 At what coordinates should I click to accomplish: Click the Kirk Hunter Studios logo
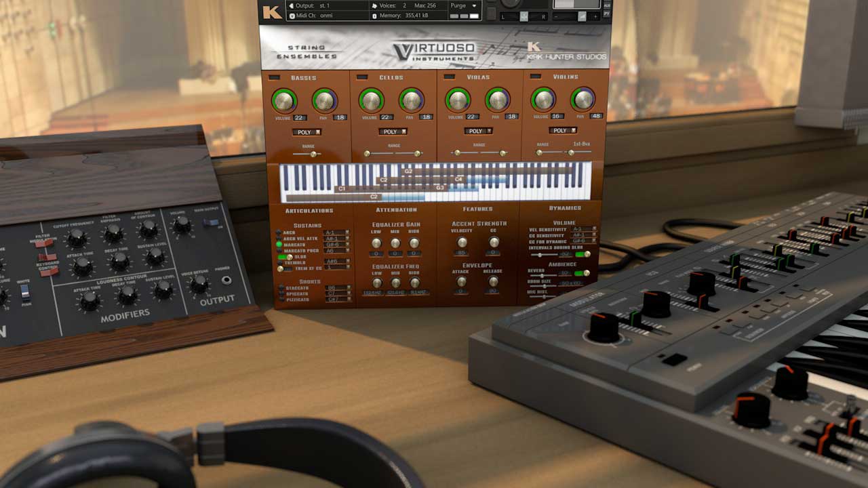pos(567,52)
